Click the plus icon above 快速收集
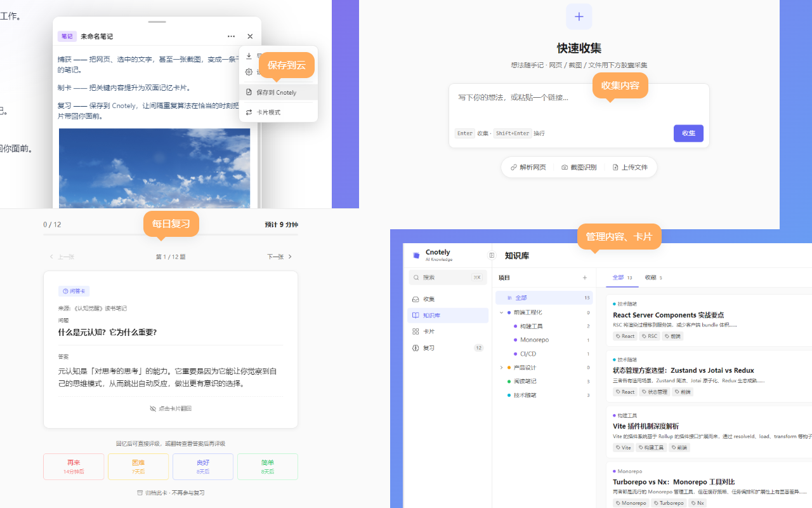 579,17
